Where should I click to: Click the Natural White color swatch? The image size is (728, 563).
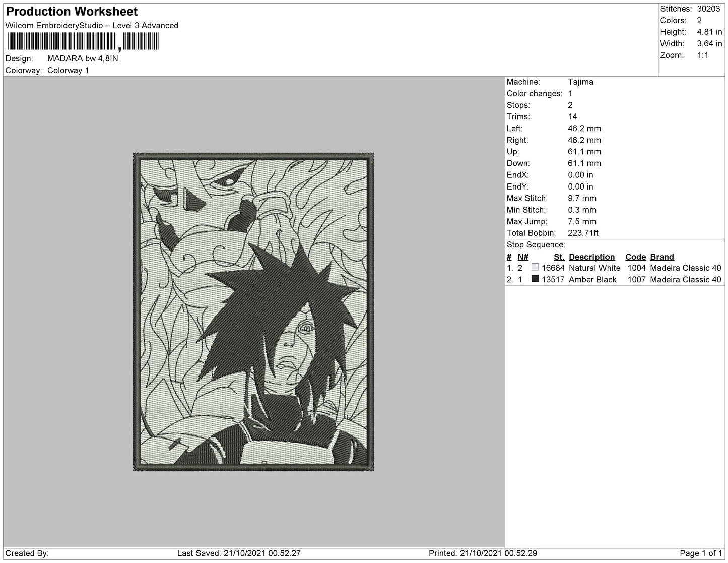(x=535, y=268)
